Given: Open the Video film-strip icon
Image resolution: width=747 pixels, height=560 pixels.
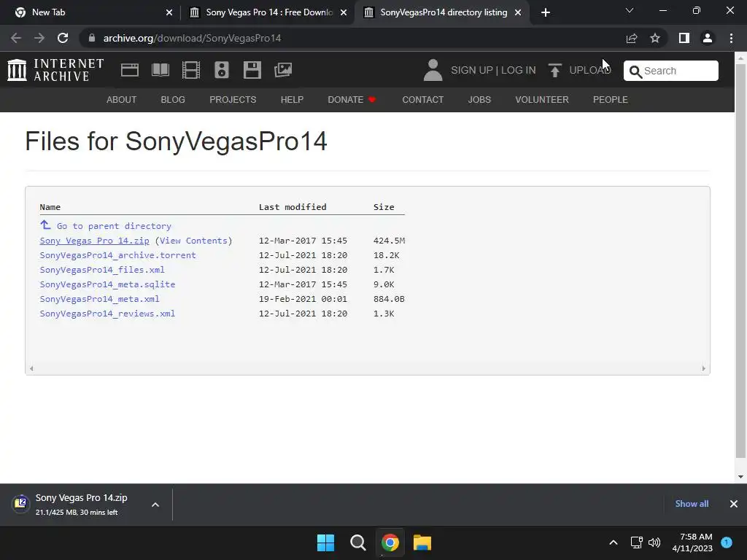Looking at the screenshot, I should 191,70.
